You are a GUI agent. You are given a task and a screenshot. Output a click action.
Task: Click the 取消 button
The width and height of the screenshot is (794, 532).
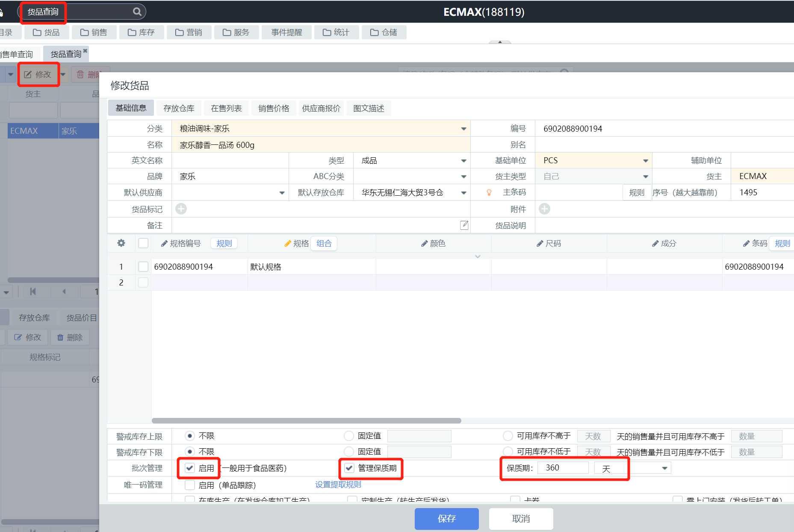click(521, 518)
